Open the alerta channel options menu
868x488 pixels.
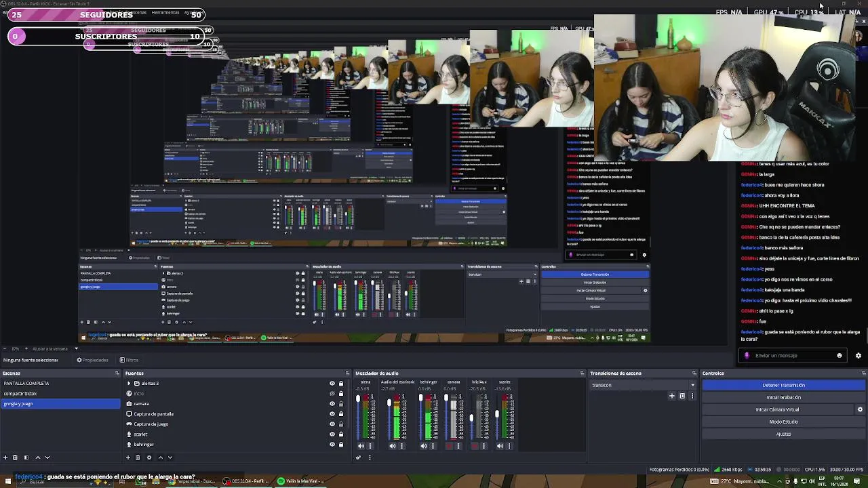[370, 446]
